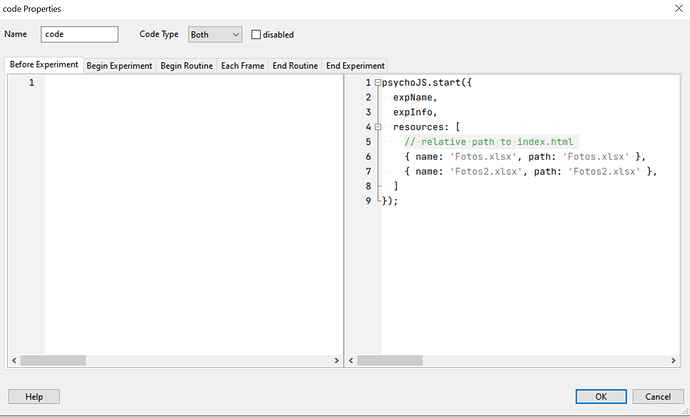This screenshot has width=690, height=418.
Task: Click right arrow of right pane scrollbar
Action: coord(673,360)
